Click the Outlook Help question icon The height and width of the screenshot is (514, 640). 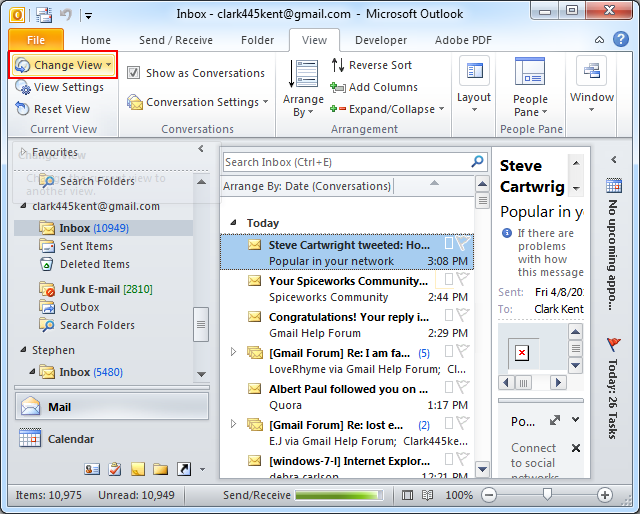(621, 40)
